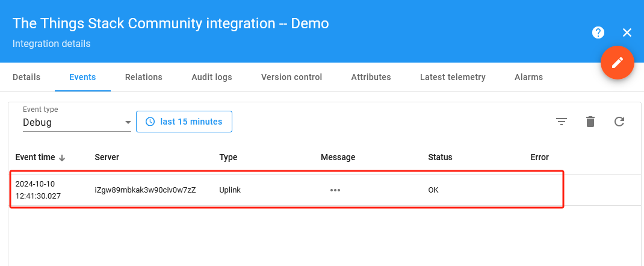Open the last 15 minutes time selector
Viewport: 644px width, 266px height.
click(184, 122)
